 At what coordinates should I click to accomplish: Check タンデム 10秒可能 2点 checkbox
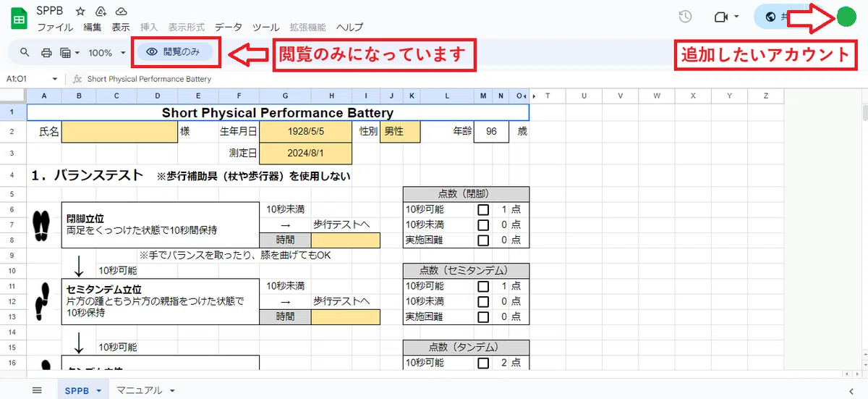coord(483,363)
